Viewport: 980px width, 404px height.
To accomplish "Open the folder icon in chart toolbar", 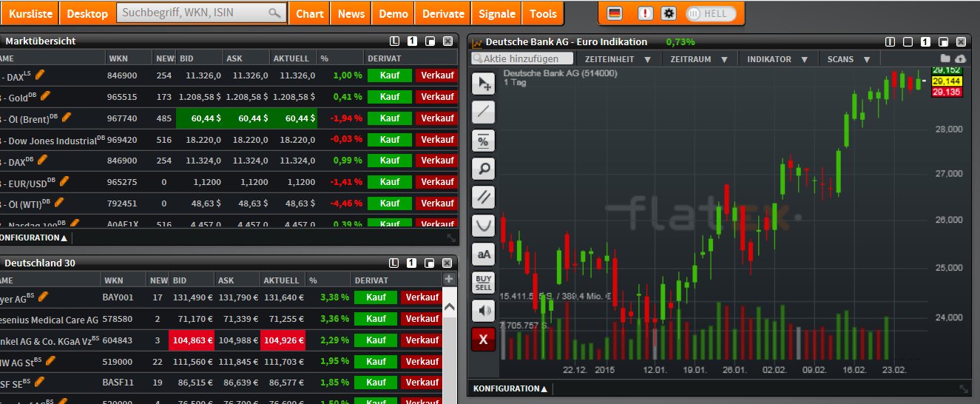I will [x=945, y=58].
